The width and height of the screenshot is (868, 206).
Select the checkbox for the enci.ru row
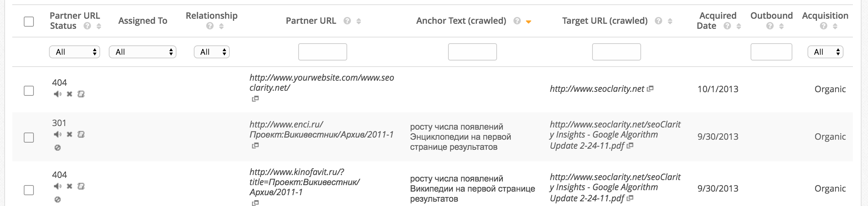click(29, 138)
